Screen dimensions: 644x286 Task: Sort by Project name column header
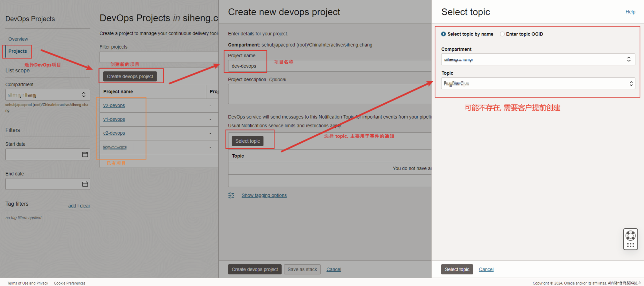[118, 92]
